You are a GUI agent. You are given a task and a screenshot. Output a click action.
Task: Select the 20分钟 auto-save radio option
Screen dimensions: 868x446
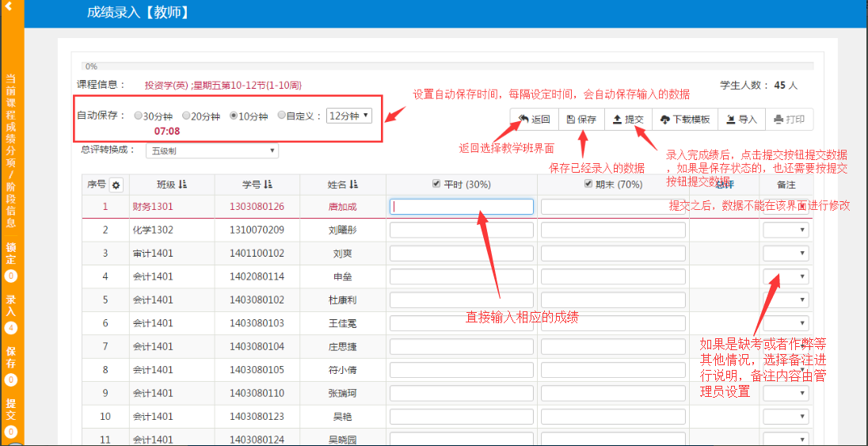[x=186, y=116]
